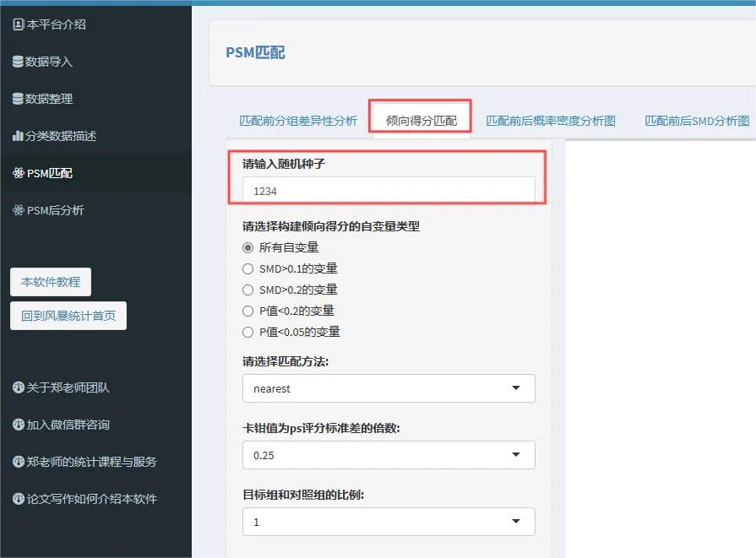756x558 pixels.
Task: Select the SMD>0.1的变量 radio option
Action: pos(247,269)
